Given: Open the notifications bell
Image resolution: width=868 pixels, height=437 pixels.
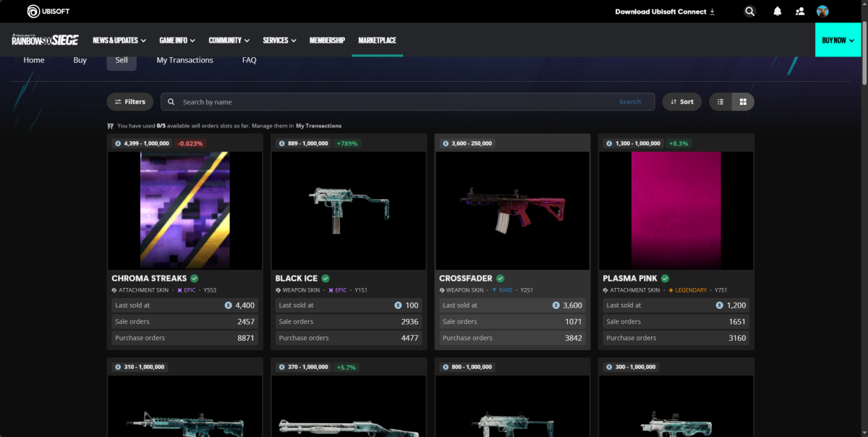Looking at the screenshot, I should pos(778,12).
